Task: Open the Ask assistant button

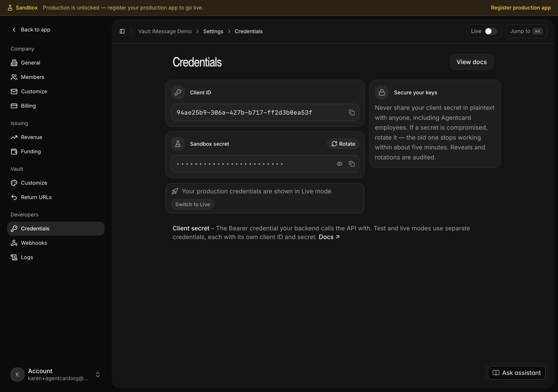Action: 517,373
